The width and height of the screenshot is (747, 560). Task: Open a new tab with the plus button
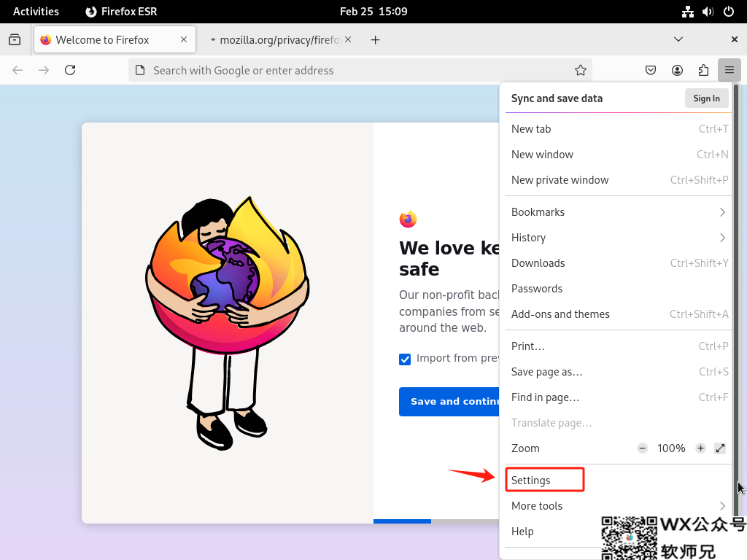point(376,40)
